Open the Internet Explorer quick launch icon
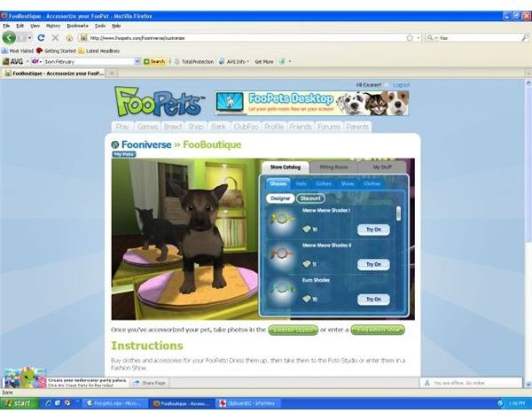Image resolution: width=532 pixels, height=413 pixels. (x=48, y=403)
